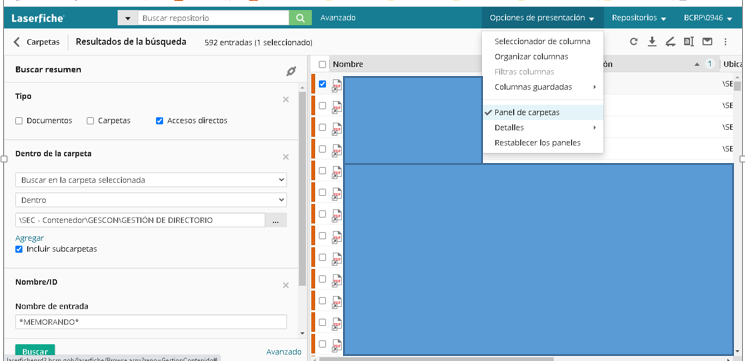Check the third result row checkbox
Image resolution: width=745 pixels, height=361 pixels.
coord(323,127)
